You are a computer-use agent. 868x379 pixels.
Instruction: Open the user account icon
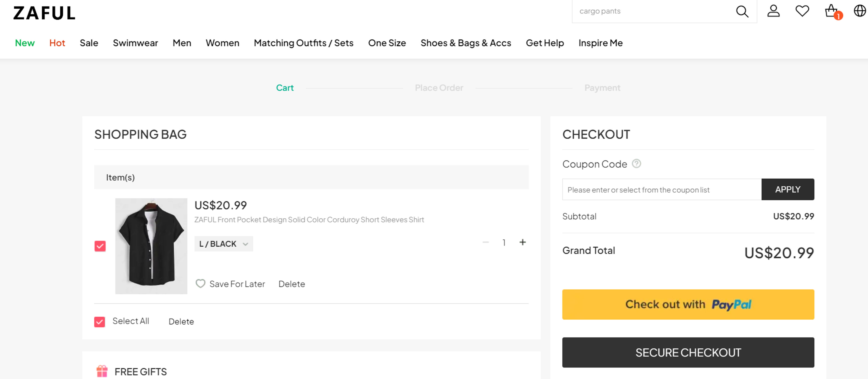pyautogui.click(x=773, y=11)
